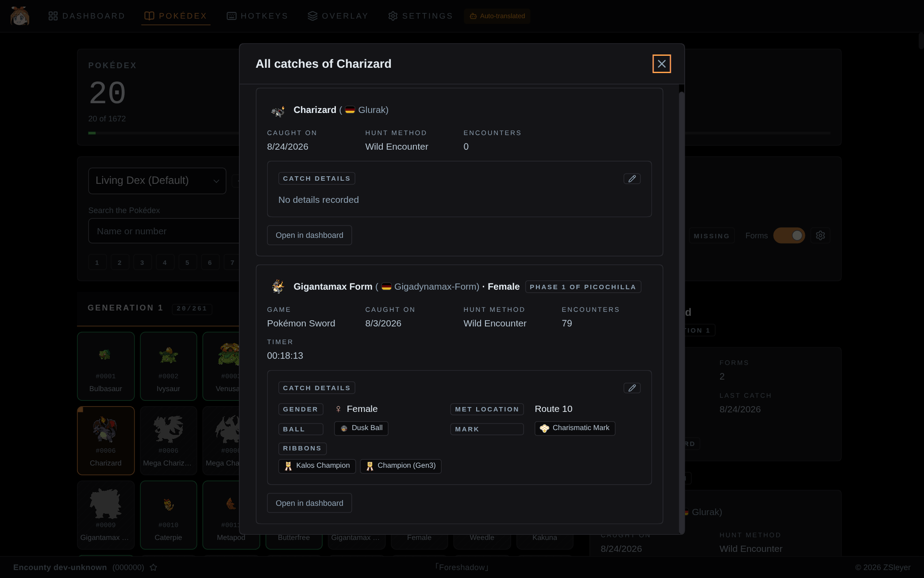924x578 pixels.
Task: Expand the Living Dex (Default) dropdown
Action: point(157,181)
